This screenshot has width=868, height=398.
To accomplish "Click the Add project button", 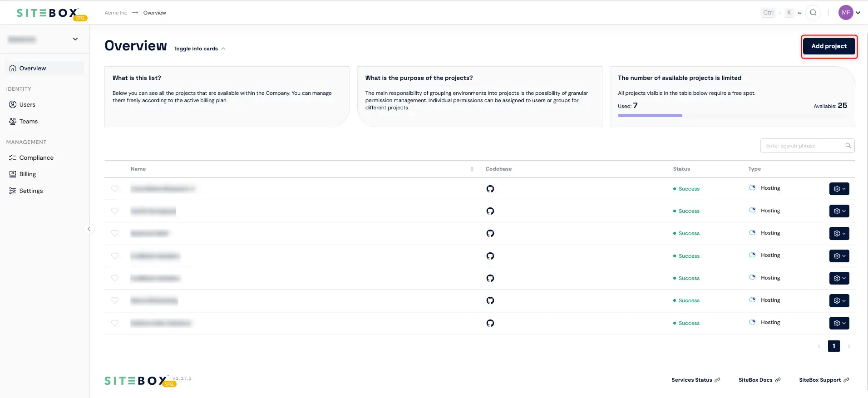I will tap(829, 46).
